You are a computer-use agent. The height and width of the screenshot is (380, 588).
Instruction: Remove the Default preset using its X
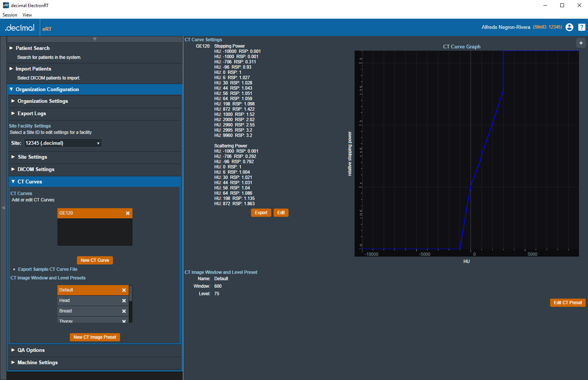click(124, 290)
